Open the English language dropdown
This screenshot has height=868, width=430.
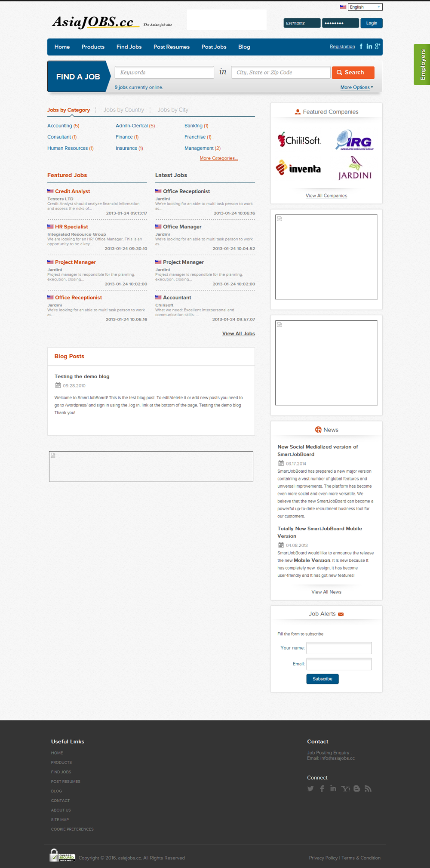(x=365, y=7)
